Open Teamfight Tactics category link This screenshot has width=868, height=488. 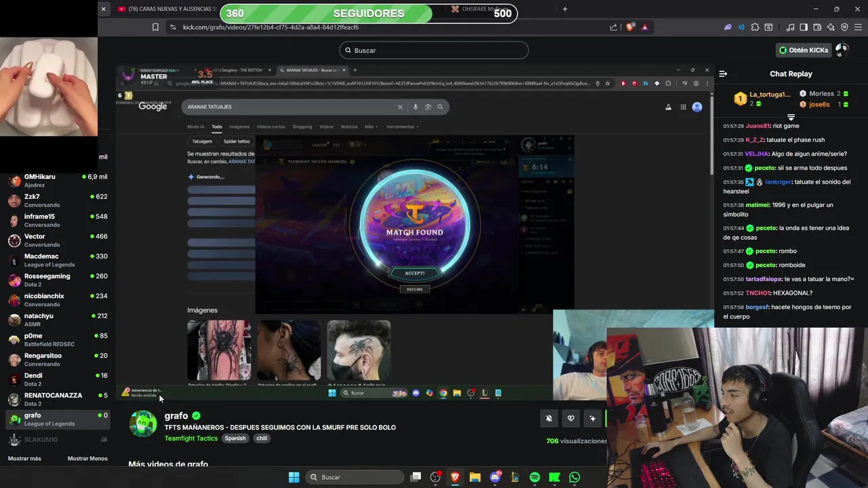click(x=191, y=439)
